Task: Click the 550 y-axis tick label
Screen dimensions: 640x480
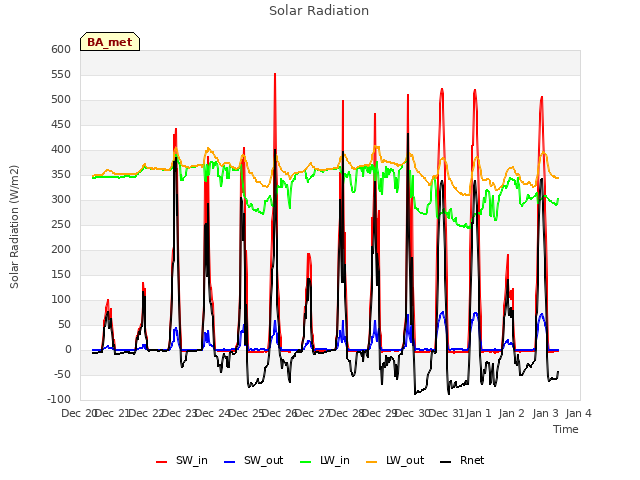Action: (61, 74)
